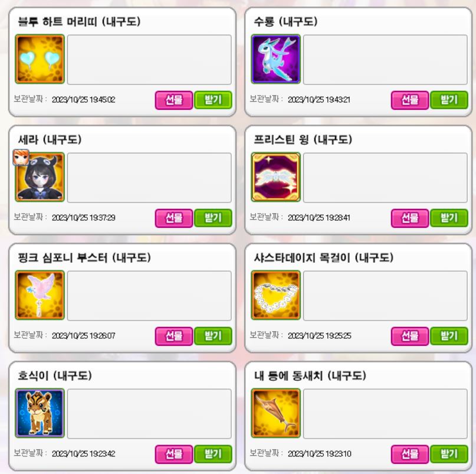Click 선물 for the 세라 item

174,218
